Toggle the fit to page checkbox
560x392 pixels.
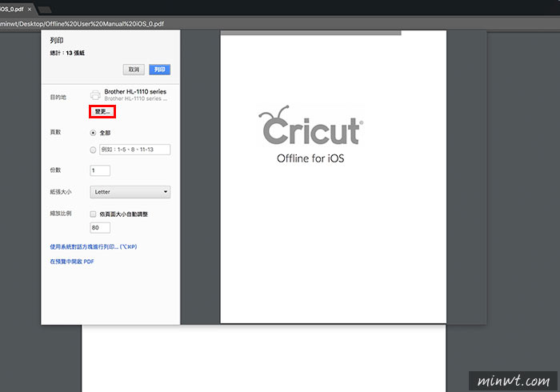93,214
